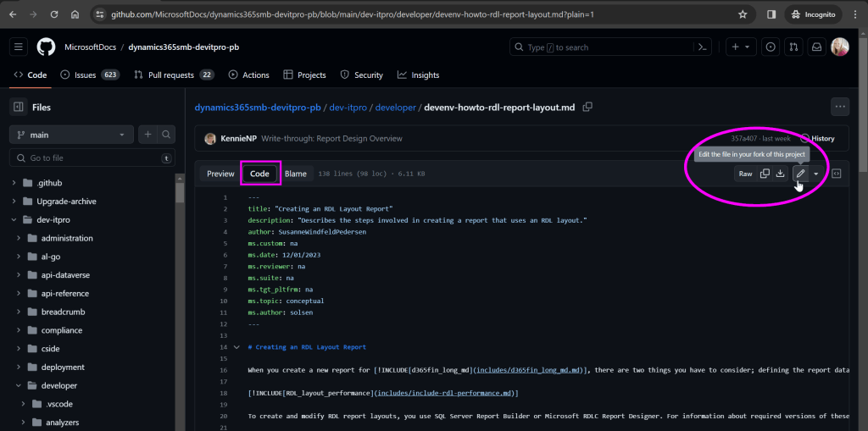Viewport: 868px width, 431px height.
Task: Open the user profile avatar
Action: click(840, 47)
